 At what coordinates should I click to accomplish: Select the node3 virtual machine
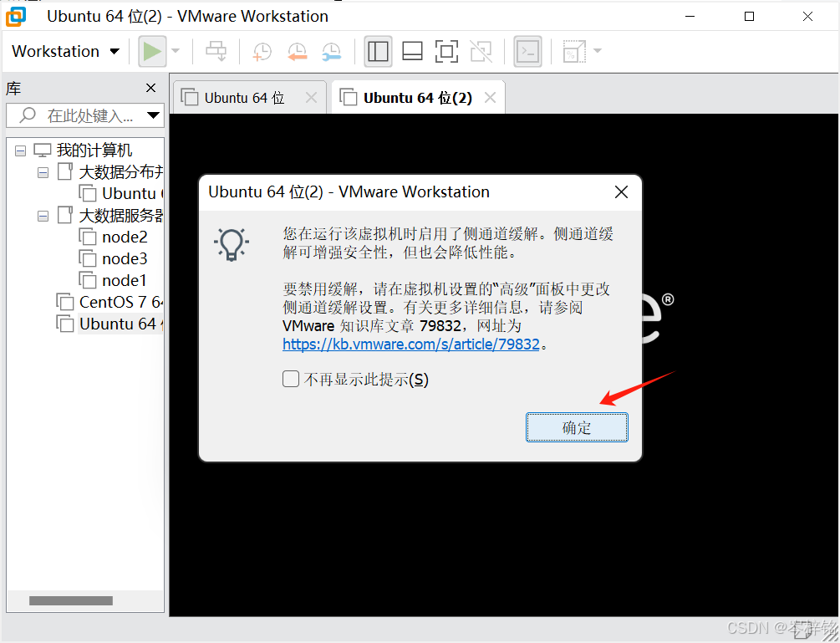point(125,259)
